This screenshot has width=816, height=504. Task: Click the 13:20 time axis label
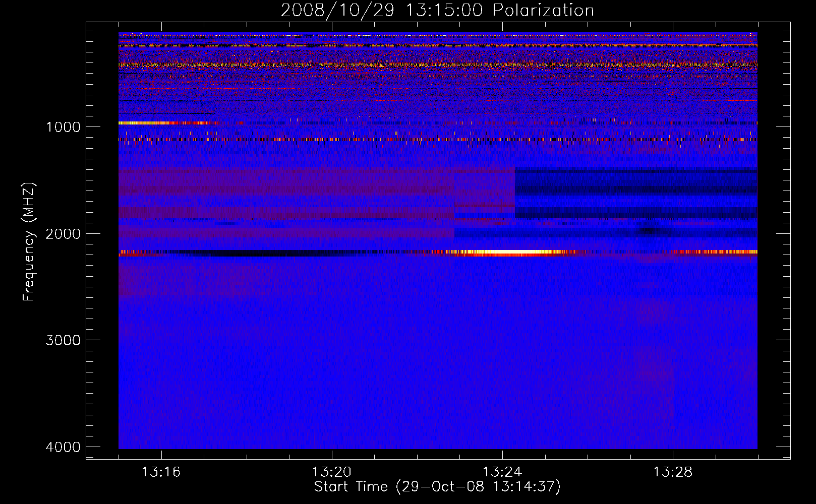pyautogui.click(x=332, y=472)
